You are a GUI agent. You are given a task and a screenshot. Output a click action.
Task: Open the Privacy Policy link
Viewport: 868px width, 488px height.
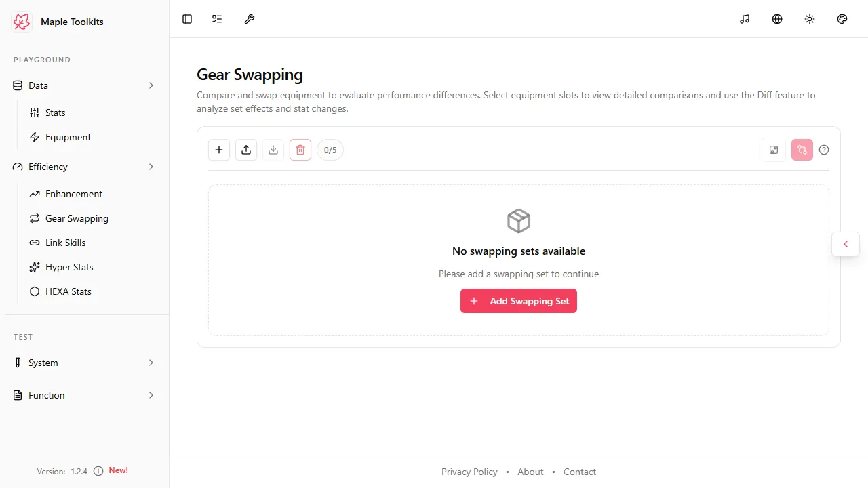pos(469,472)
